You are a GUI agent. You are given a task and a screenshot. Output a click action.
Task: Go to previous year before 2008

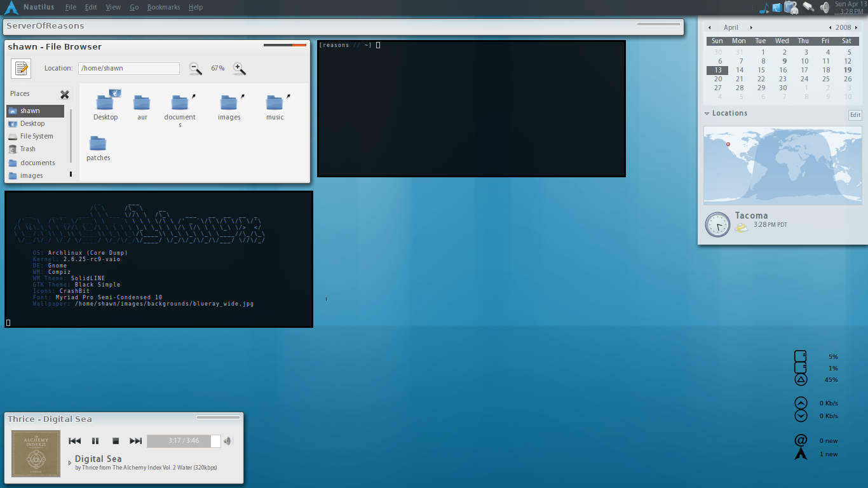[831, 27]
